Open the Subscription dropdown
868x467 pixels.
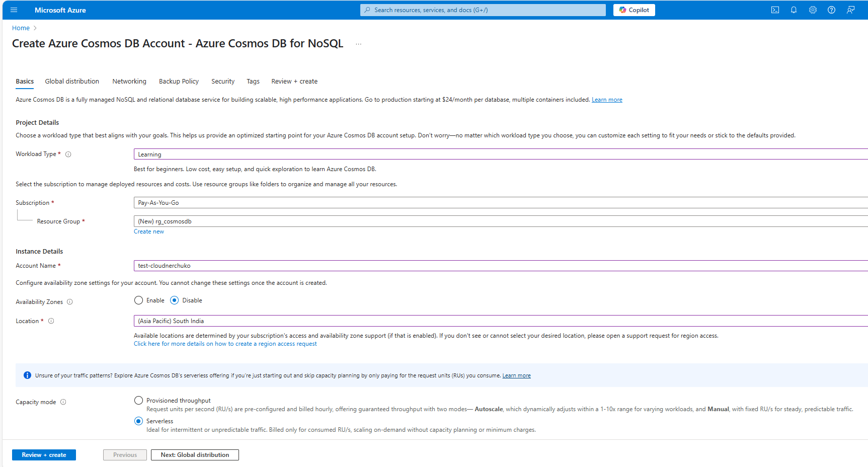pos(501,203)
